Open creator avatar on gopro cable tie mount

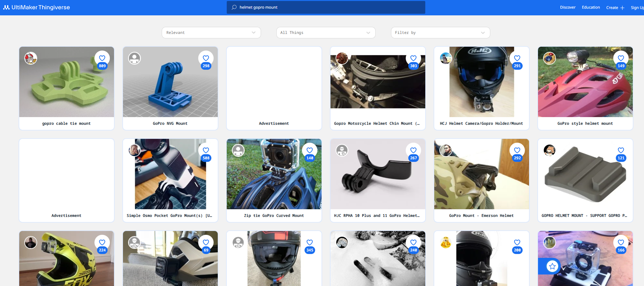click(31, 58)
